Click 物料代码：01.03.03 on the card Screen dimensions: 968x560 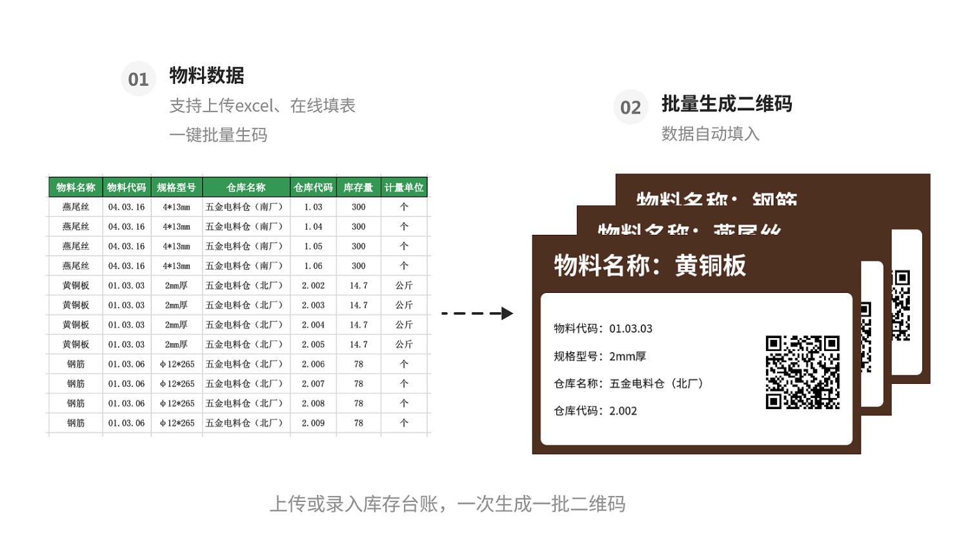[x=603, y=328]
